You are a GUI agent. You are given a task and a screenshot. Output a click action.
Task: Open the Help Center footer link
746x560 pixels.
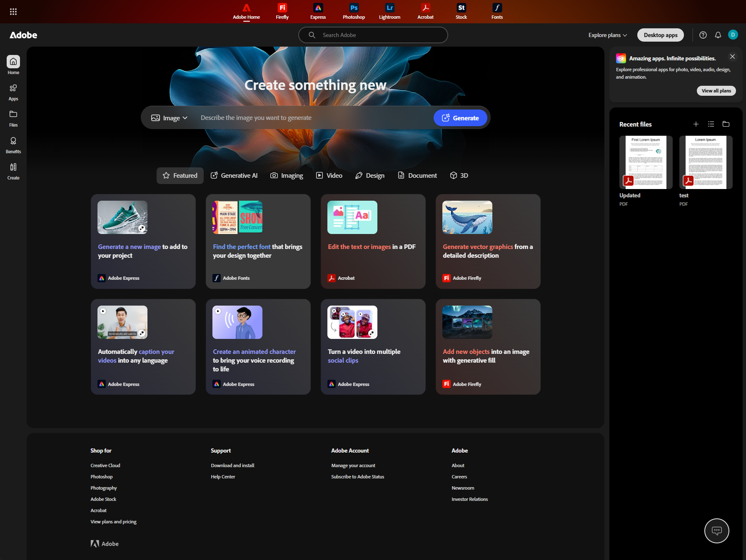tap(223, 477)
